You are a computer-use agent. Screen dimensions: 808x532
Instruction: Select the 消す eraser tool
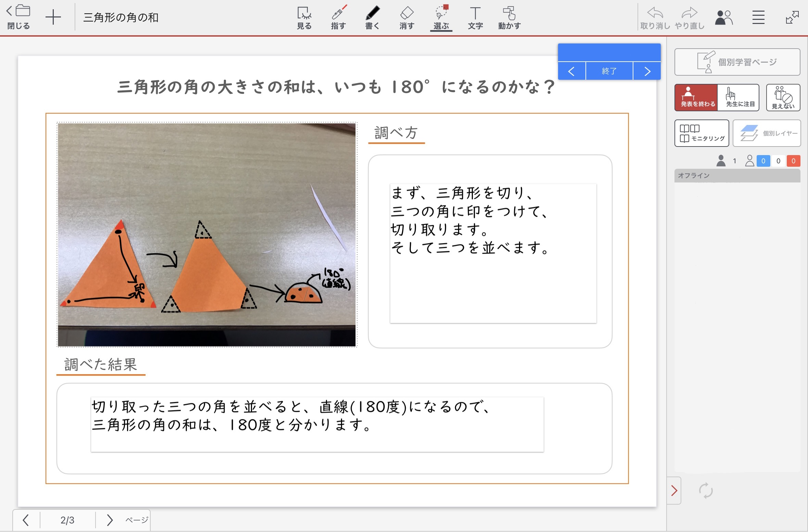click(x=407, y=18)
